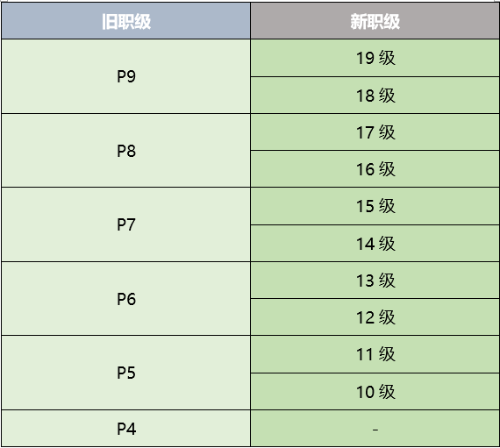Select the 12 级 cell
This screenshot has height=448, width=500.
point(375,317)
